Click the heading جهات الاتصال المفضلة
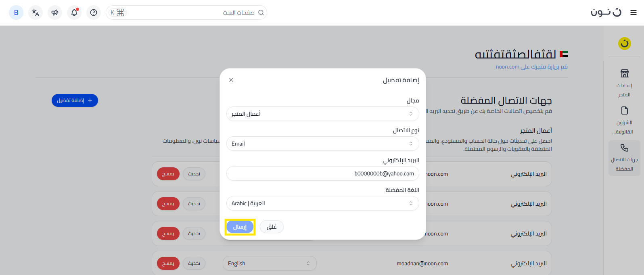 coord(506,100)
